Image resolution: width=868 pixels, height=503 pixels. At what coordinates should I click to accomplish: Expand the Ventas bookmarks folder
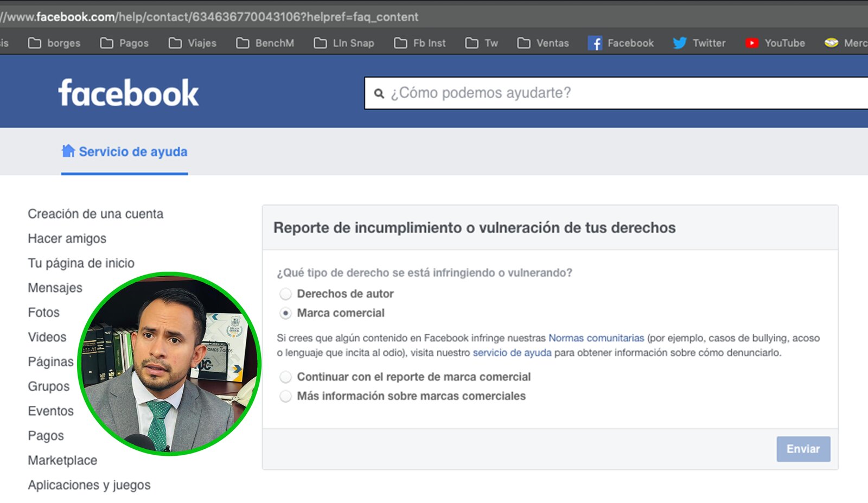click(543, 43)
